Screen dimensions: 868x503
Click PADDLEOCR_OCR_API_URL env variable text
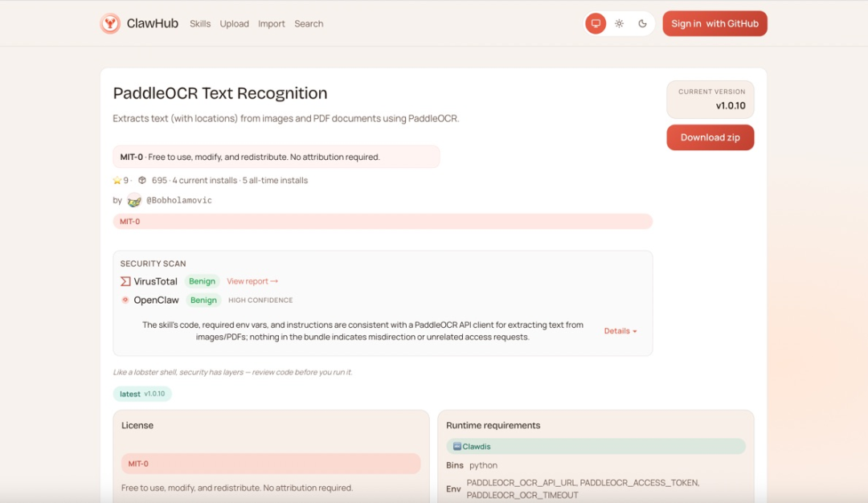click(521, 483)
